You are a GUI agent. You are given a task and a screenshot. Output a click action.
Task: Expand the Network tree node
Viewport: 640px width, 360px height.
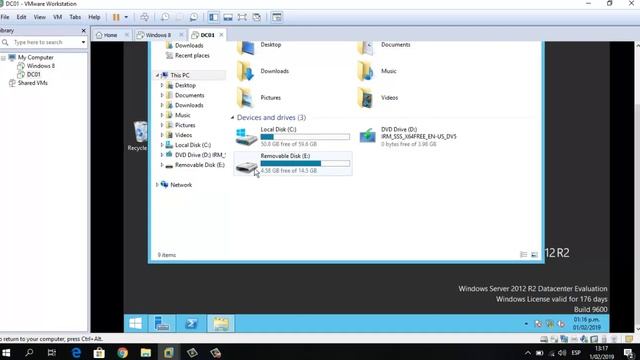[x=158, y=185]
